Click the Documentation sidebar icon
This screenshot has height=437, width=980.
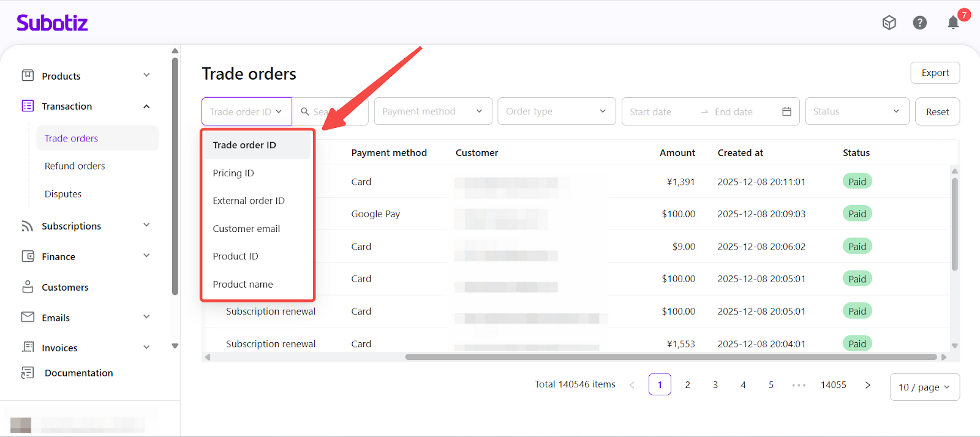tap(28, 373)
